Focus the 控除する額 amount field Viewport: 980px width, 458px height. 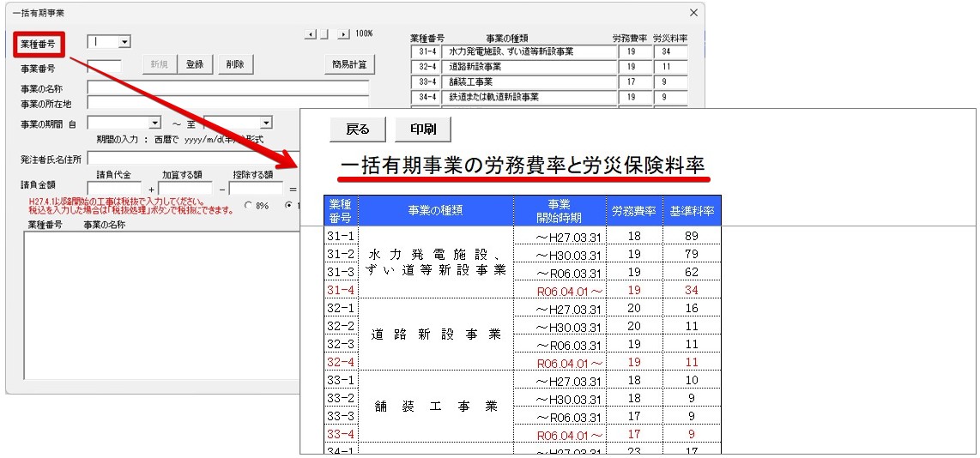point(256,188)
